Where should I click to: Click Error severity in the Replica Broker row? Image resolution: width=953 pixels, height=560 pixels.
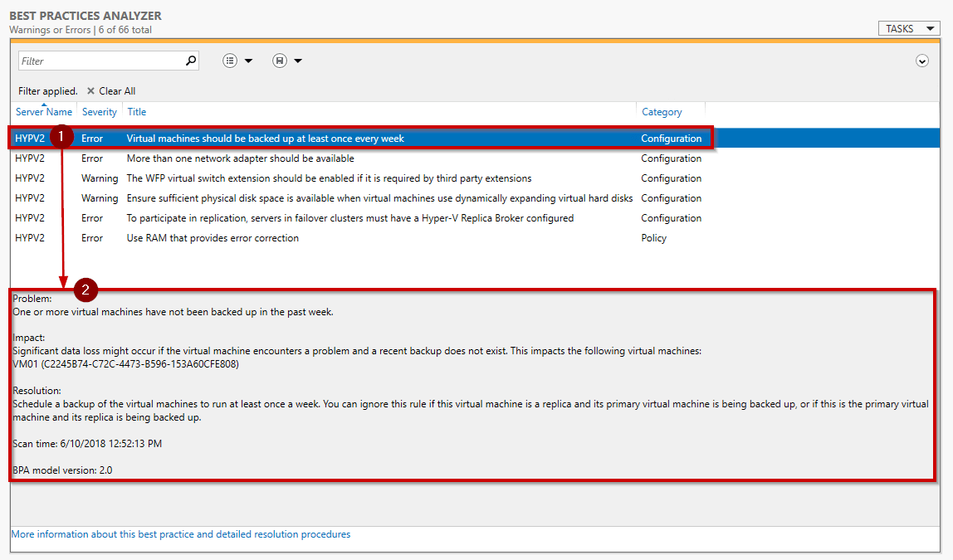pos(92,218)
